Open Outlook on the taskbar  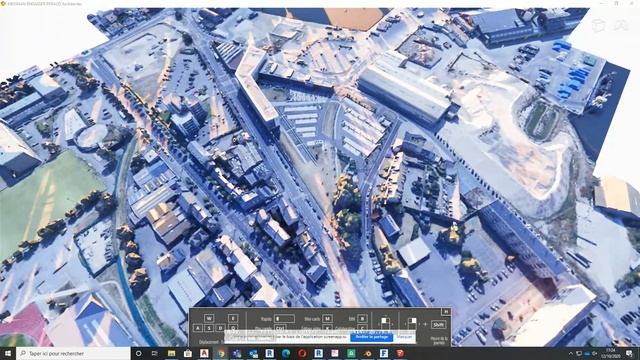(x=253, y=353)
